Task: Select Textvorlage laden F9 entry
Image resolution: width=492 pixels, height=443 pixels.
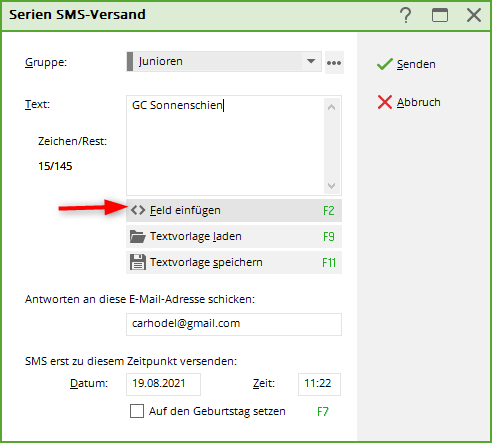Action: (x=234, y=236)
